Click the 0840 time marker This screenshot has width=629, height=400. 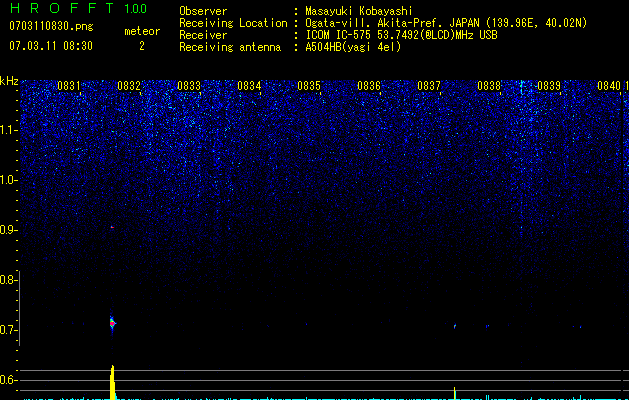[x=609, y=86]
